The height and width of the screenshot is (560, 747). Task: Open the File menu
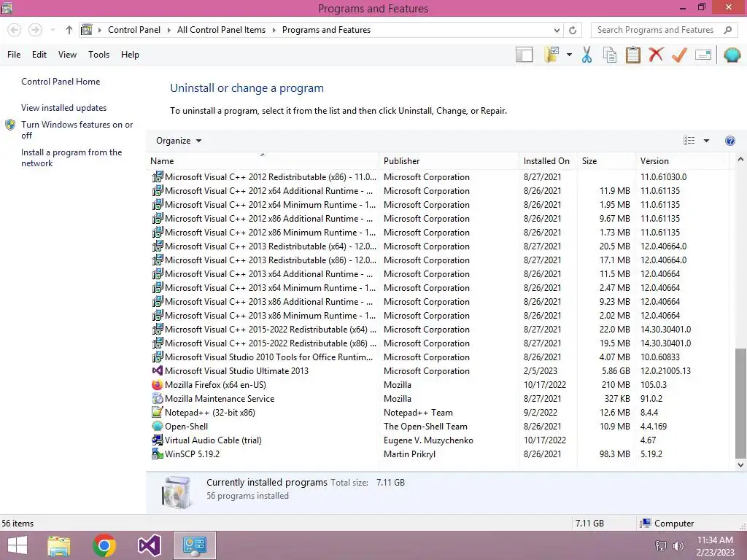click(14, 55)
